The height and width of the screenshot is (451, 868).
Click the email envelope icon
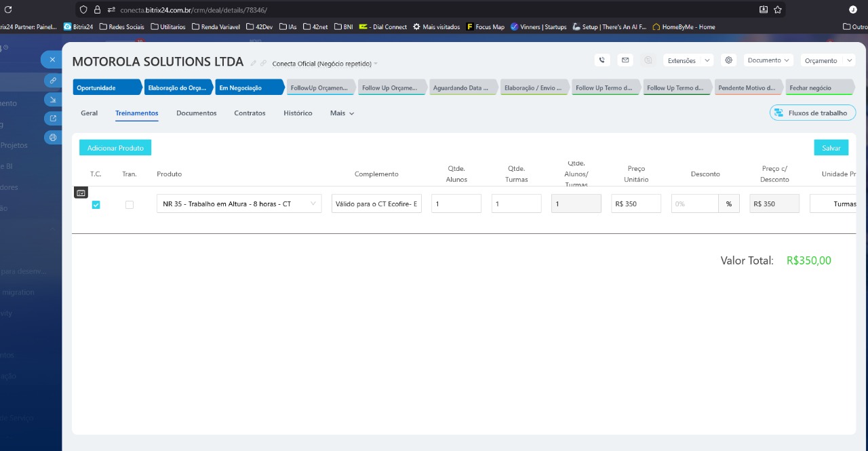pyautogui.click(x=625, y=60)
